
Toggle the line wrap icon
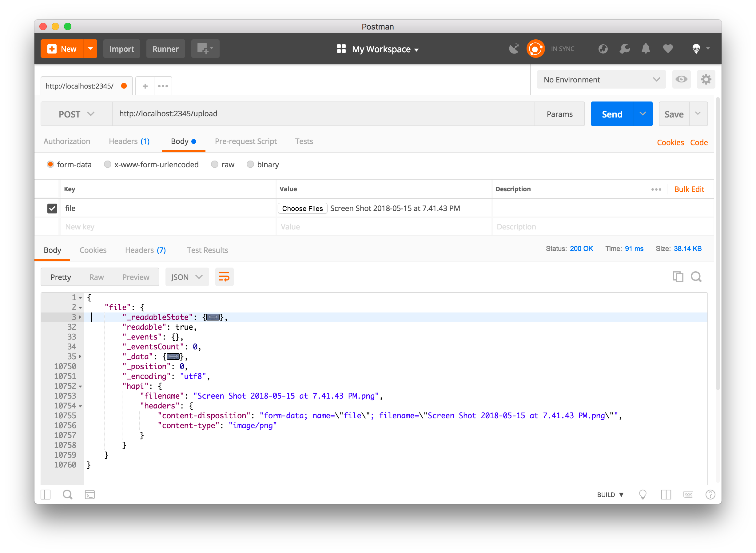224,277
